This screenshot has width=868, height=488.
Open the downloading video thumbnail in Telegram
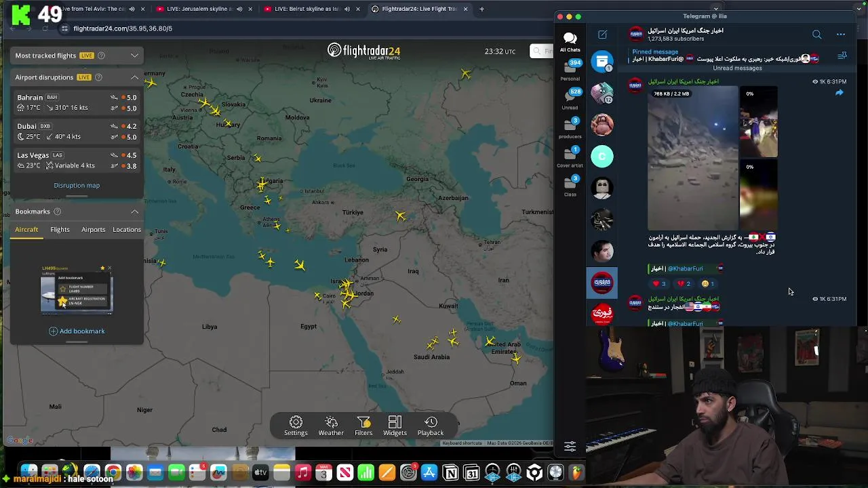pyautogui.click(x=692, y=158)
